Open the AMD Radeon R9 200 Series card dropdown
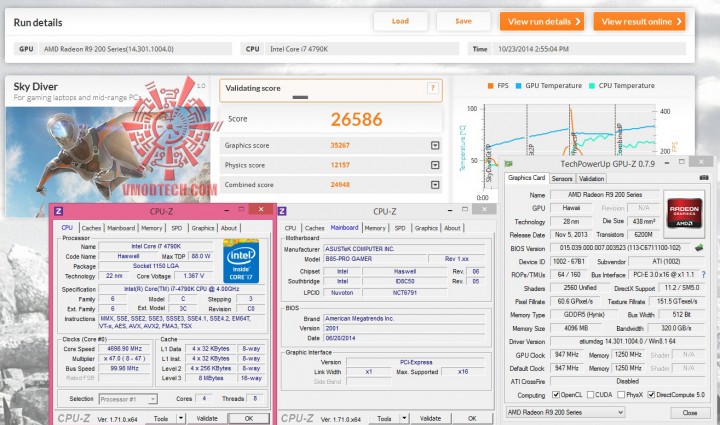 pos(565,412)
